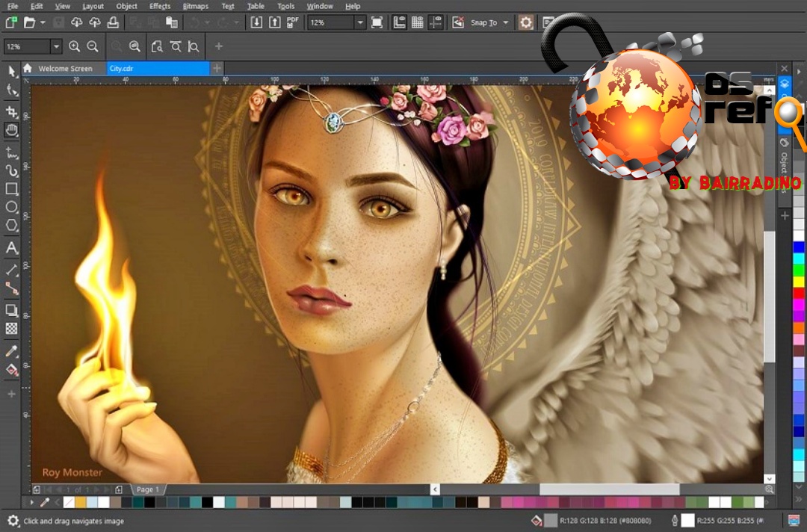807x532 pixels.
Task: Click the gray fill color box in status bar
Action: tap(551, 521)
